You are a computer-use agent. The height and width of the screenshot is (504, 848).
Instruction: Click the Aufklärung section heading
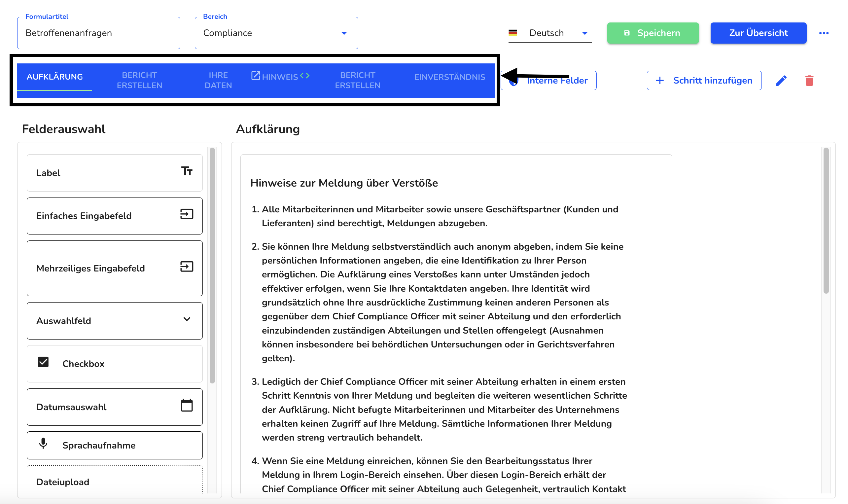click(268, 129)
